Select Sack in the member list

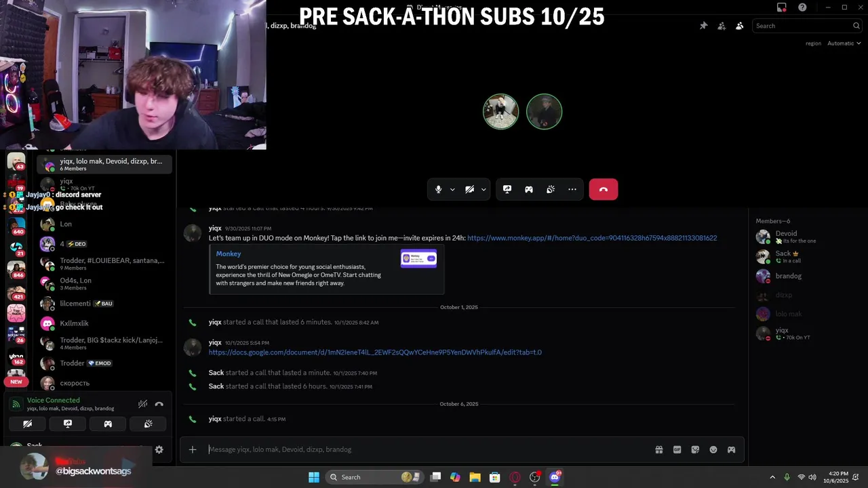tap(807, 257)
